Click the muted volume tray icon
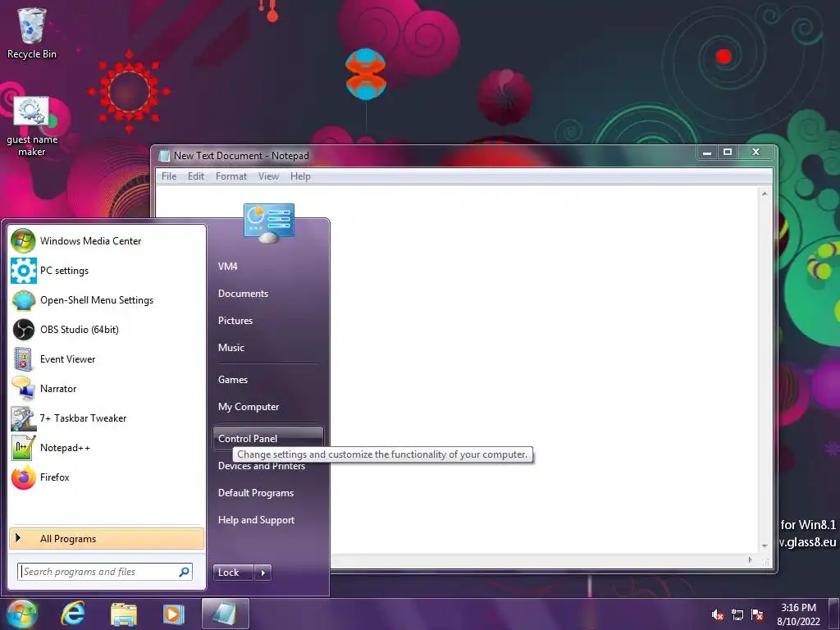Viewport: 840px width, 630px height. 717,615
